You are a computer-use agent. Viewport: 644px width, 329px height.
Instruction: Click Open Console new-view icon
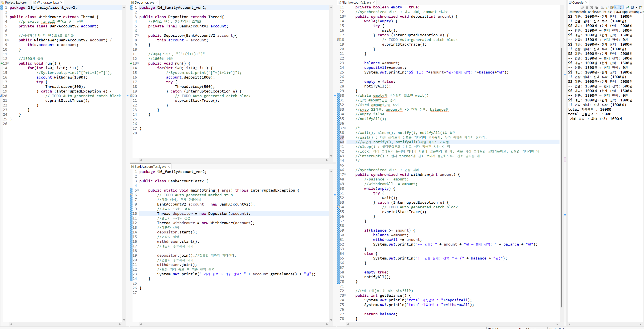tap(641, 7)
